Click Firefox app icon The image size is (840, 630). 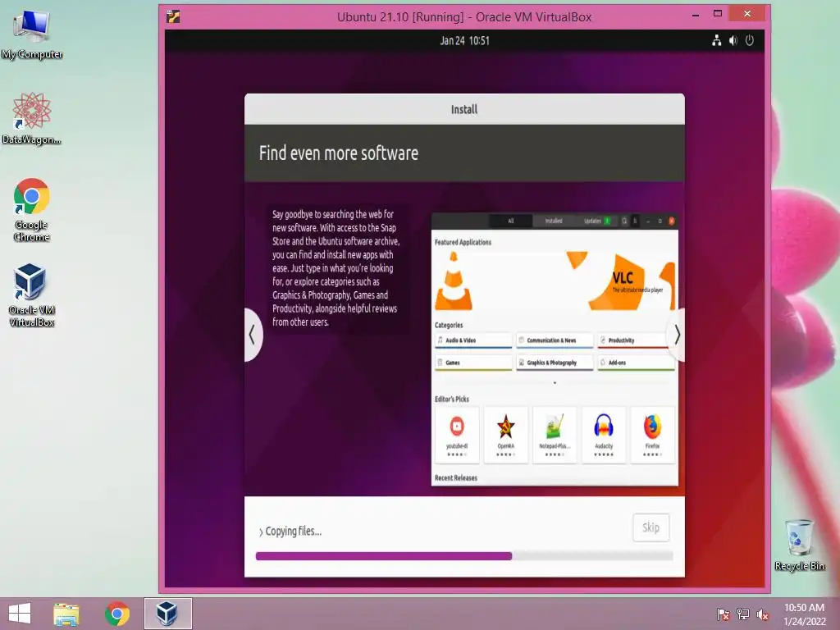[x=652, y=427]
